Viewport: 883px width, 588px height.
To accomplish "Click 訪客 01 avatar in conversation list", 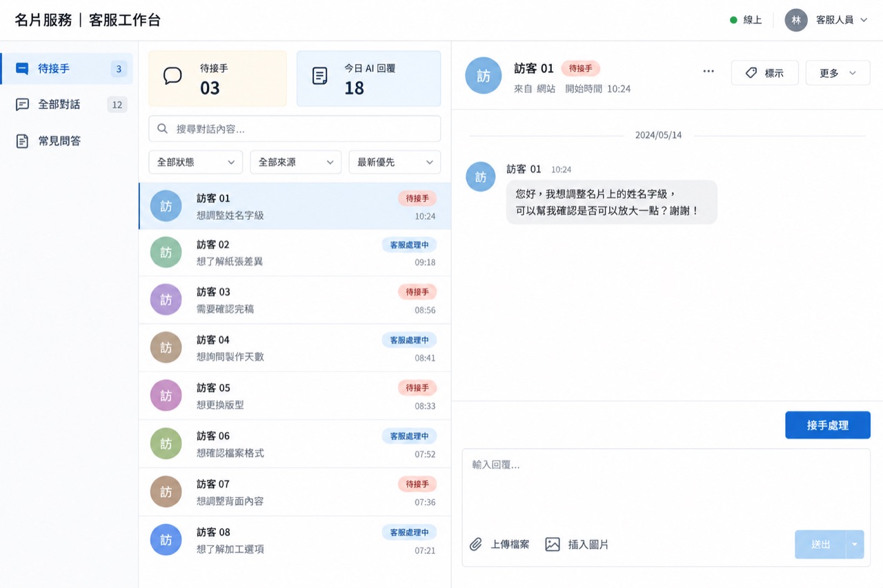I will coord(166,206).
